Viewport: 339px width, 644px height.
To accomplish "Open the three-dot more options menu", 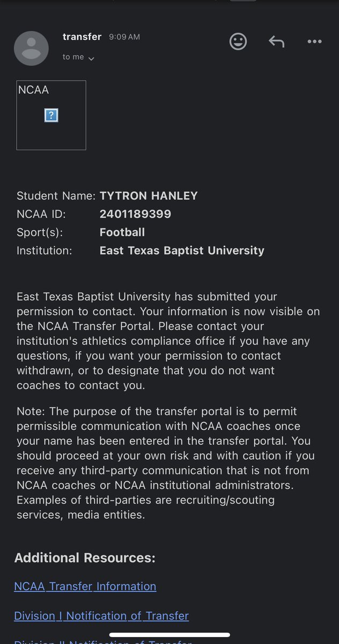I will point(314,41).
